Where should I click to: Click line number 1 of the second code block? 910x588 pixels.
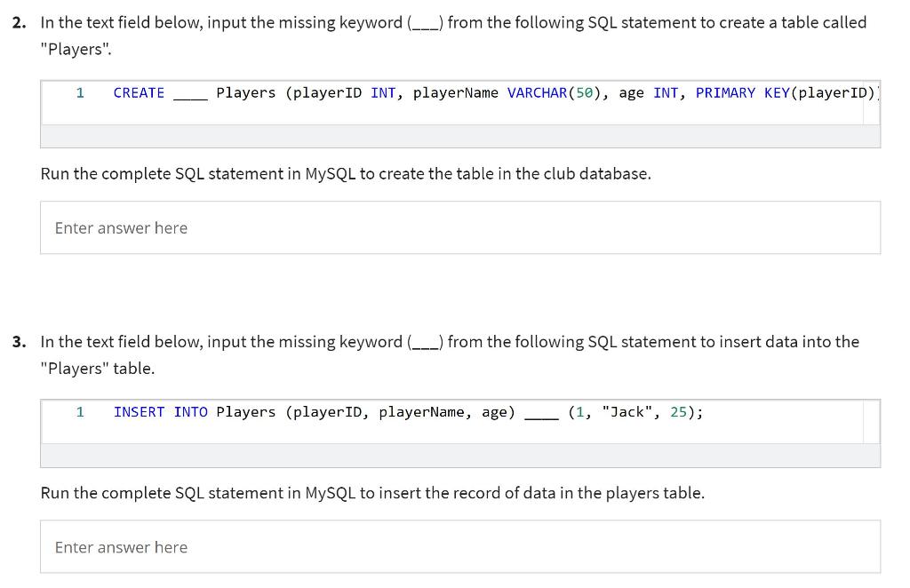coord(80,411)
